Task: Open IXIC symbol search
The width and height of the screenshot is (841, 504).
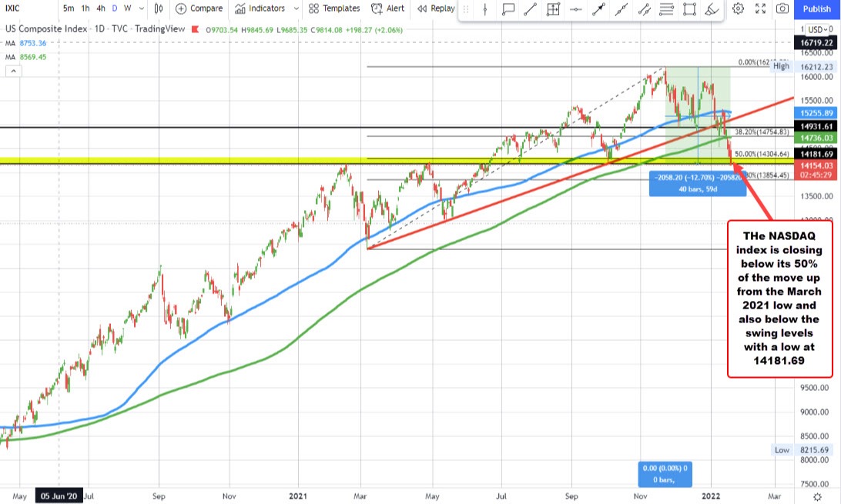Action: point(12,8)
